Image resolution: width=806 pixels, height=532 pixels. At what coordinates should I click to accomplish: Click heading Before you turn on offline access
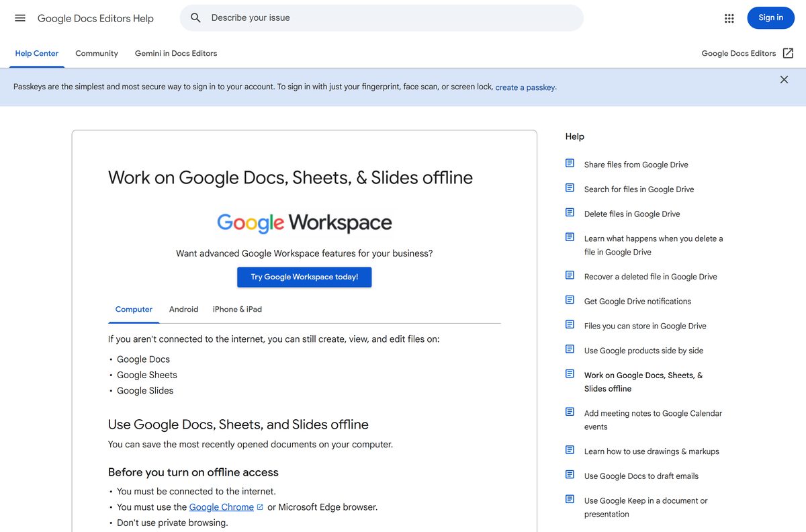coord(193,472)
